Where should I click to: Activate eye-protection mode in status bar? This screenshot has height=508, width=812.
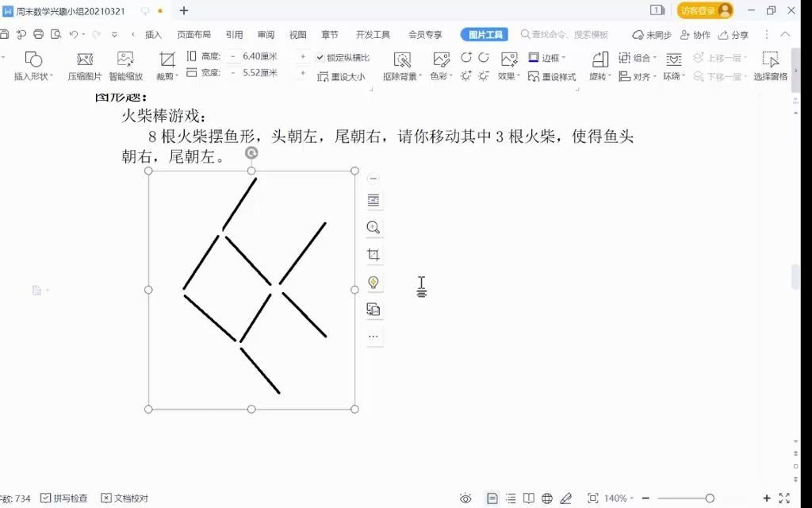tap(465, 498)
